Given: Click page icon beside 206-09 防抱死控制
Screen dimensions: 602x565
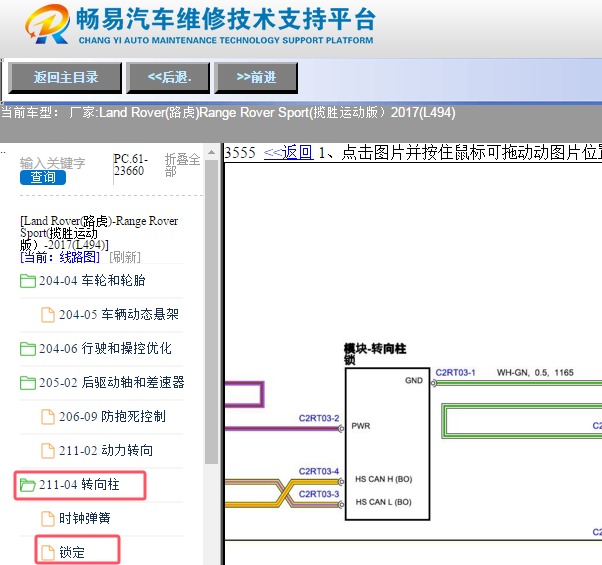Looking at the screenshot, I should (x=48, y=417).
